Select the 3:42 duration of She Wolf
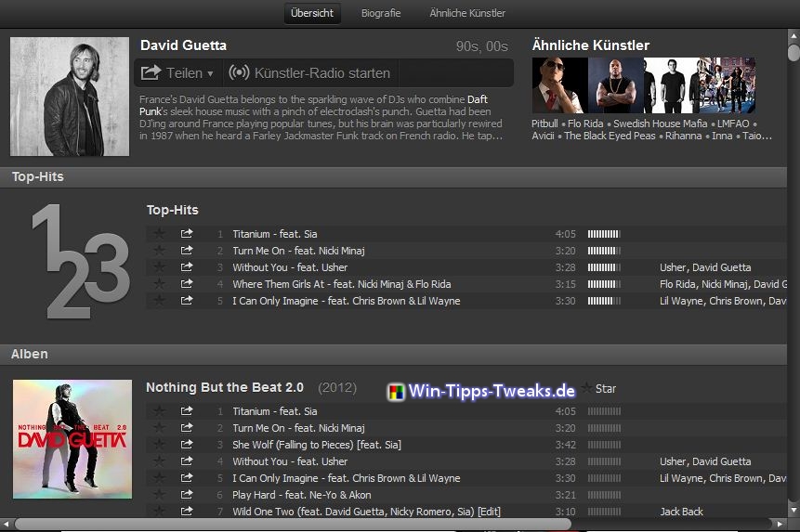 (565, 445)
